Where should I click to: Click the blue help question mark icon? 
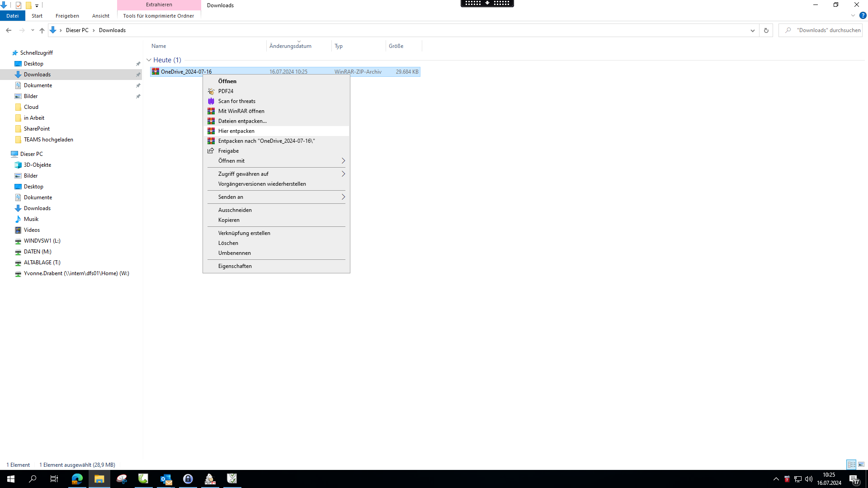863,15
